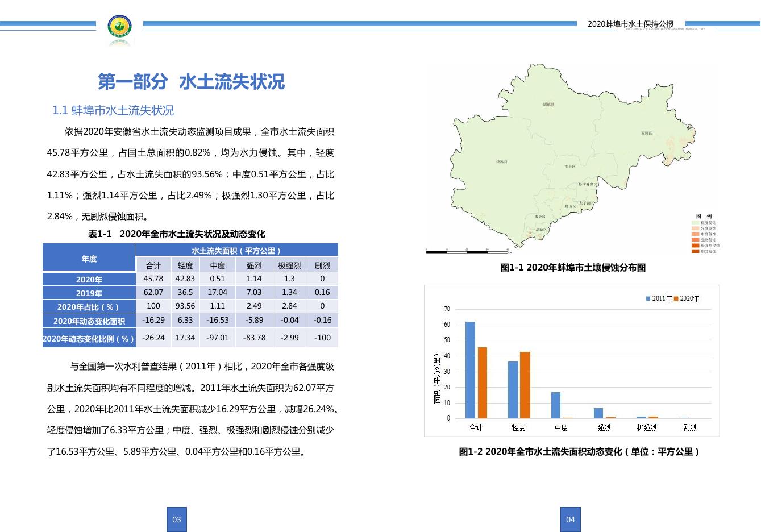Click the 极强烈 label on chart axis
The width and height of the screenshot is (761, 532).
[646, 427]
